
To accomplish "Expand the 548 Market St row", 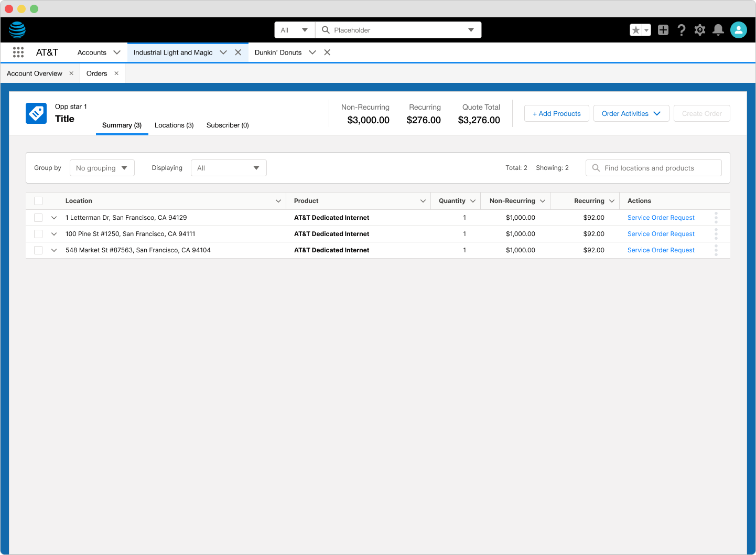I will (x=54, y=250).
